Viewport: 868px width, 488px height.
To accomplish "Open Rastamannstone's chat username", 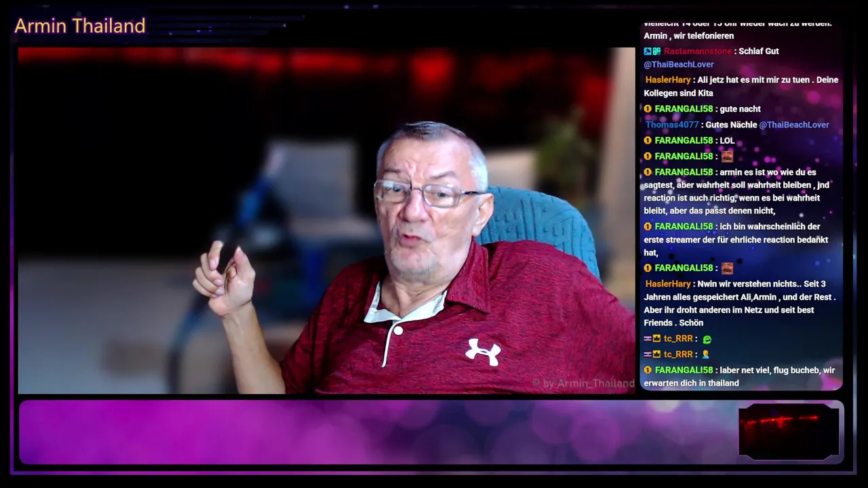I will [698, 52].
